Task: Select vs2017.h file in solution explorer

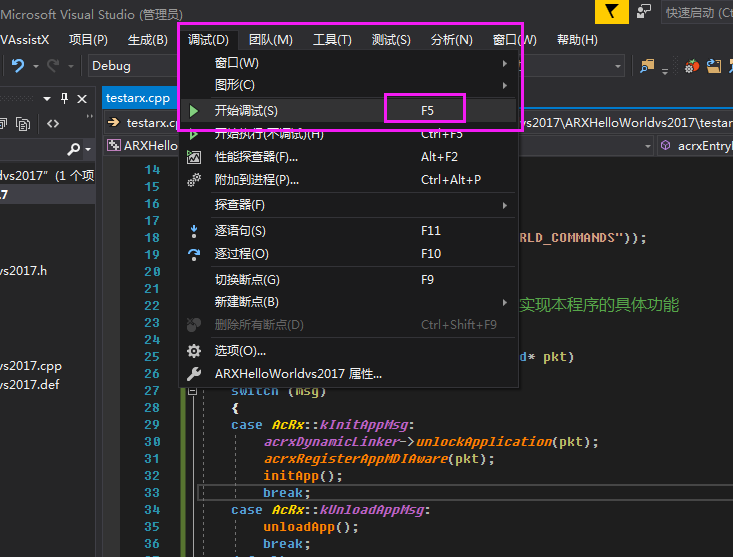Action: [x=23, y=271]
